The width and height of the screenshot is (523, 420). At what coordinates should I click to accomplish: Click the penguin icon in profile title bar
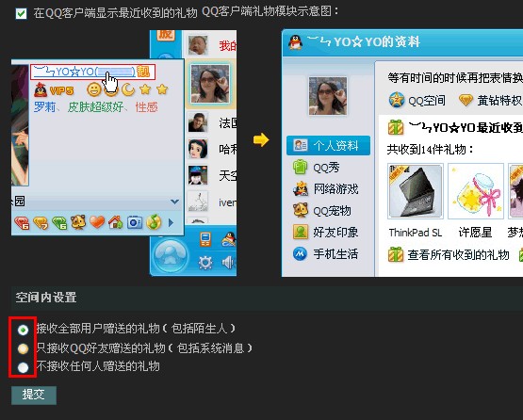[296, 42]
